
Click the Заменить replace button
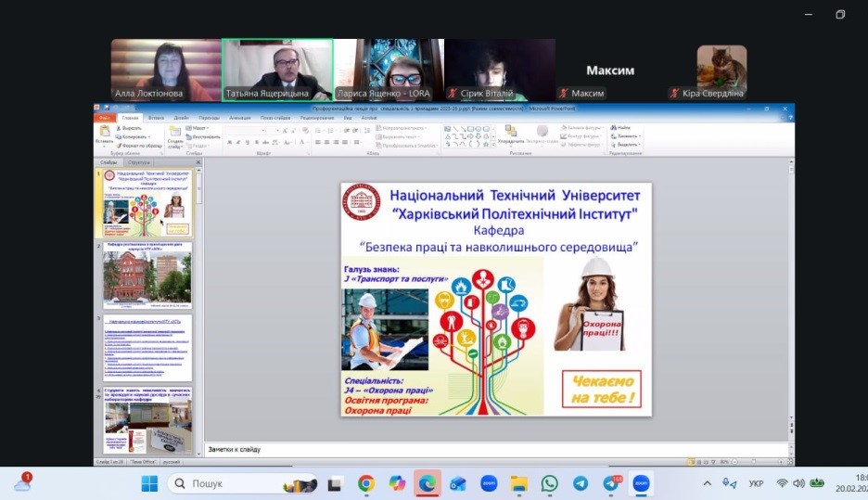click(628, 136)
